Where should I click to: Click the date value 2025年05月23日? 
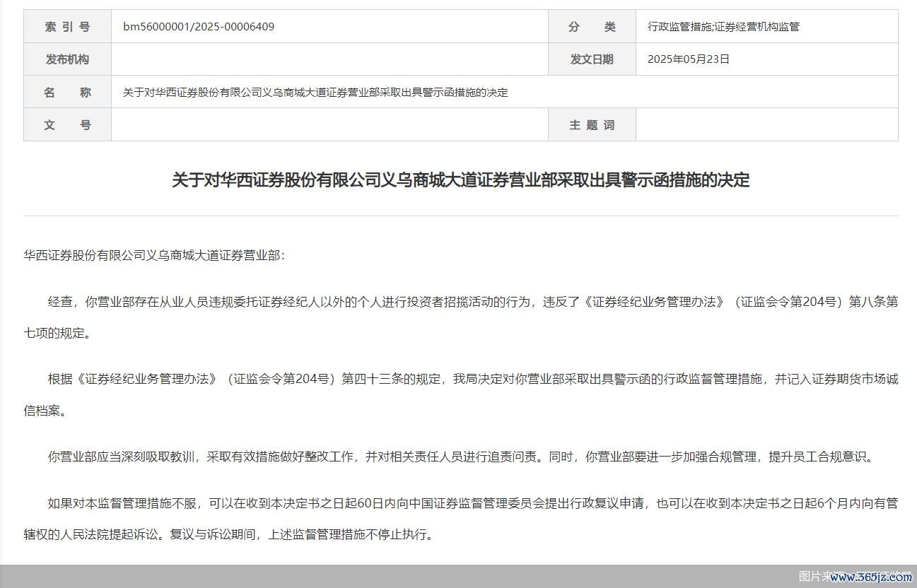[x=688, y=59]
